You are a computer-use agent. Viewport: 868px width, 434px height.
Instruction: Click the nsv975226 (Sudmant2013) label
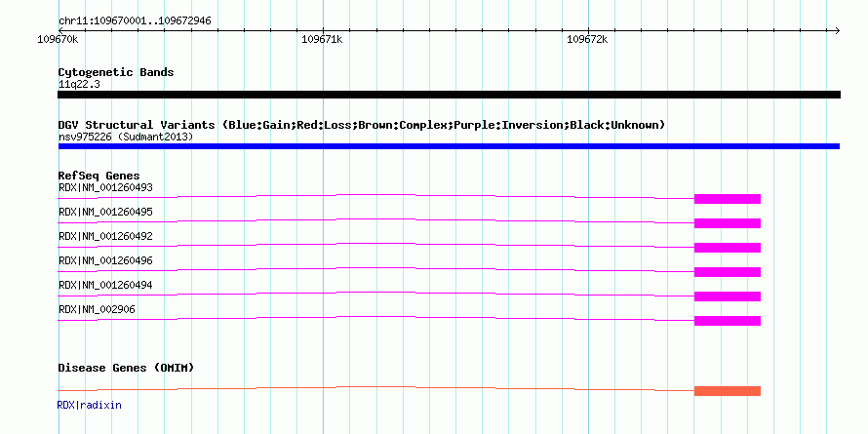click(126, 137)
